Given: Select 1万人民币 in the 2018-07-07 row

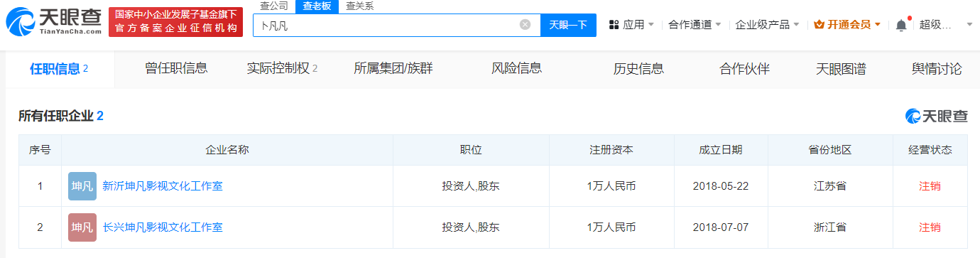Looking at the screenshot, I should (611, 227).
